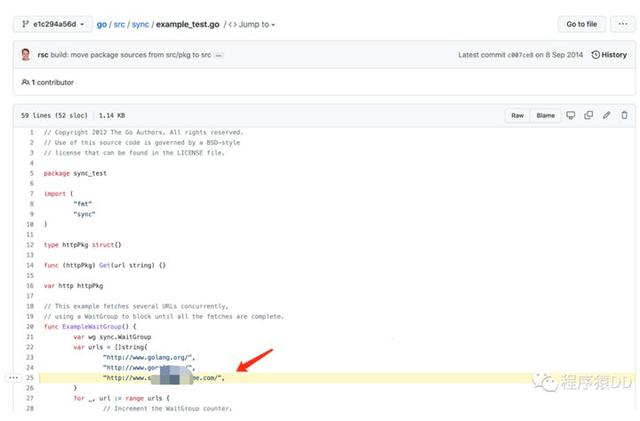Screen dimensions: 640x421
Task: Click 'for _, url := range urls' line
Action: [x=121, y=398]
